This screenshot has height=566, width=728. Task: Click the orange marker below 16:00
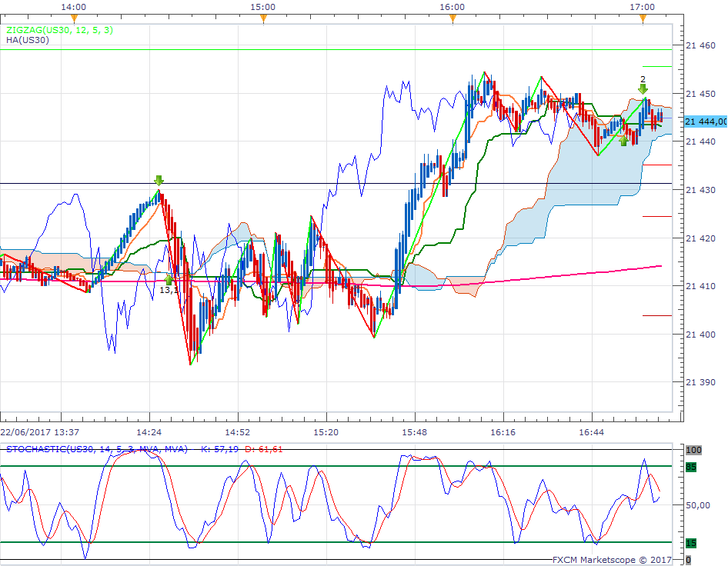coord(452,18)
